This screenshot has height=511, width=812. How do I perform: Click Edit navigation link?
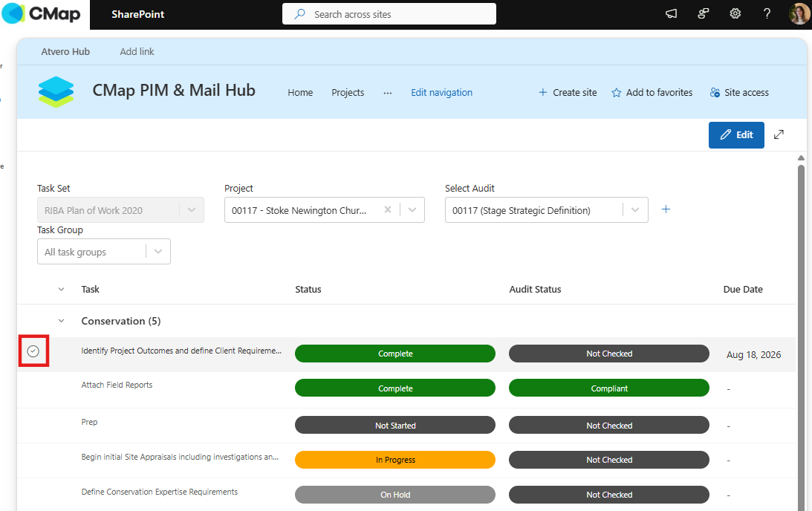[x=442, y=93]
